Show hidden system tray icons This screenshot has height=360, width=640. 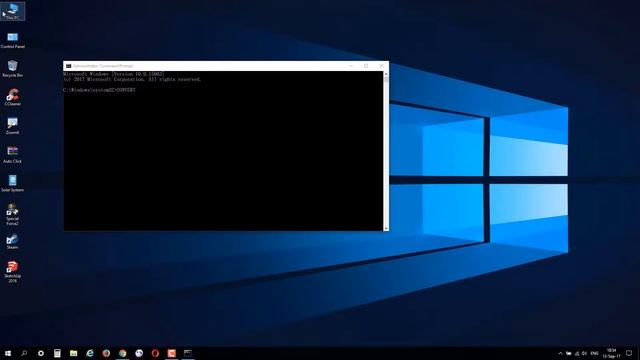(560, 353)
